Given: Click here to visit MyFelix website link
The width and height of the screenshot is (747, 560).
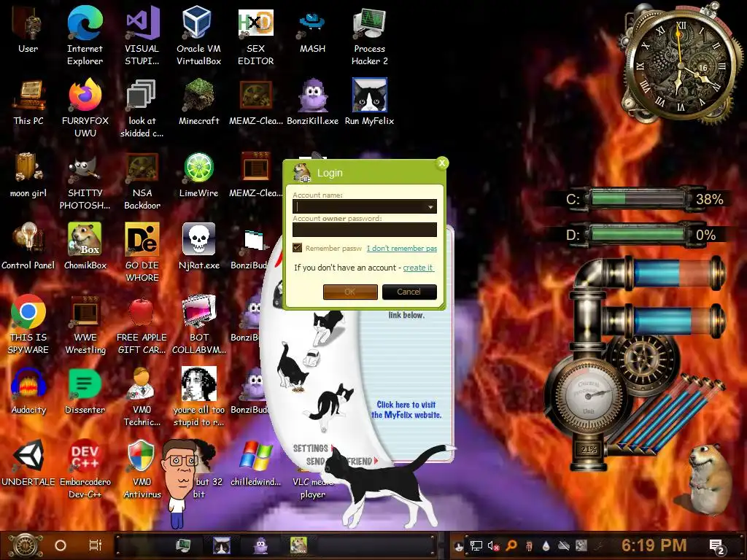Looking at the screenshot, I should tap(406, 410).
